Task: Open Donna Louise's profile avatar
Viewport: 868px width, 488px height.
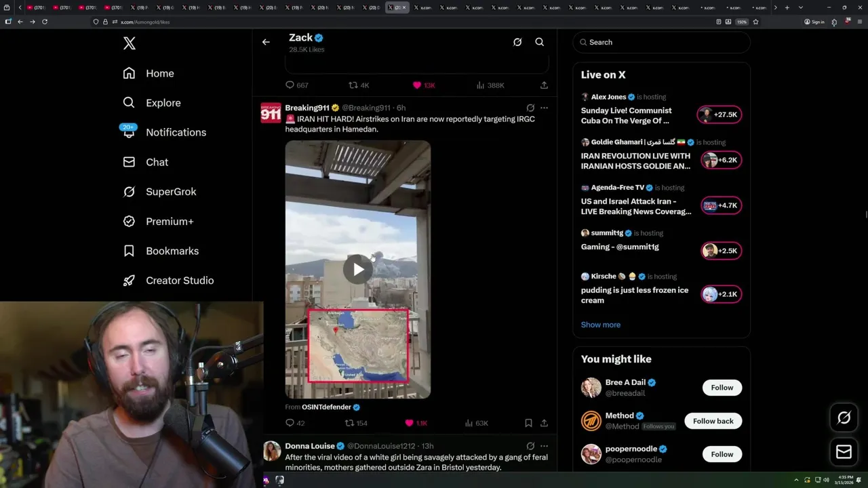Action: (271, 451)
